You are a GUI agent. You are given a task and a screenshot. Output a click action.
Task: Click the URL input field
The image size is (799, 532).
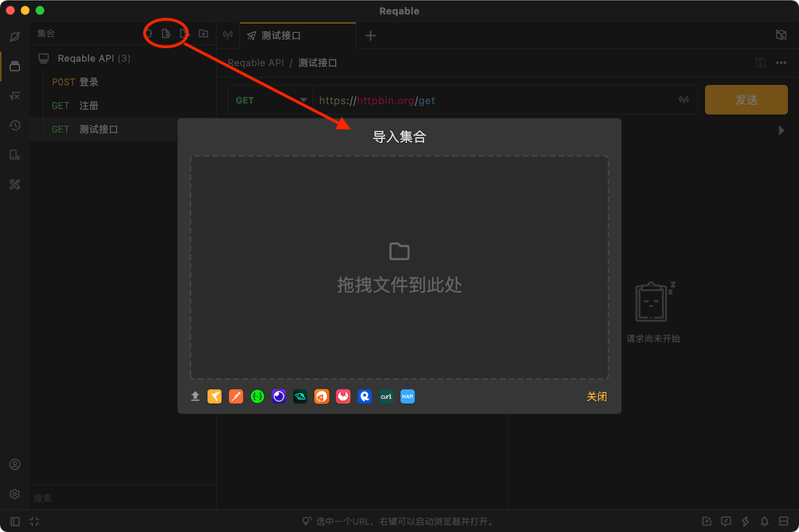coord(495,100)
